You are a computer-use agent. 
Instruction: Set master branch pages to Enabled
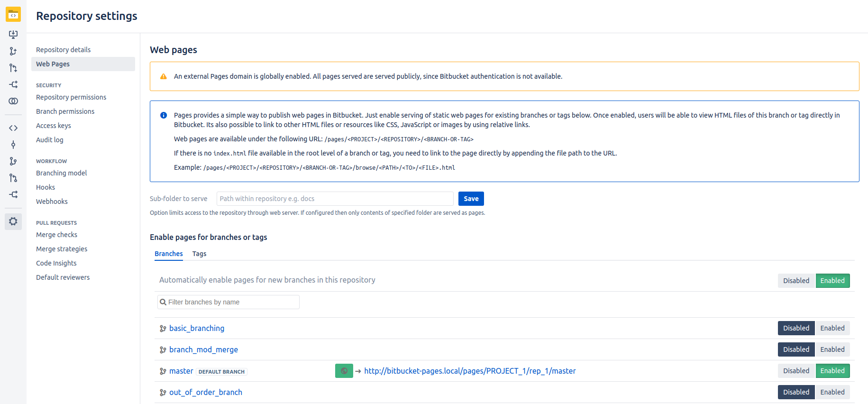pos(832,371)
